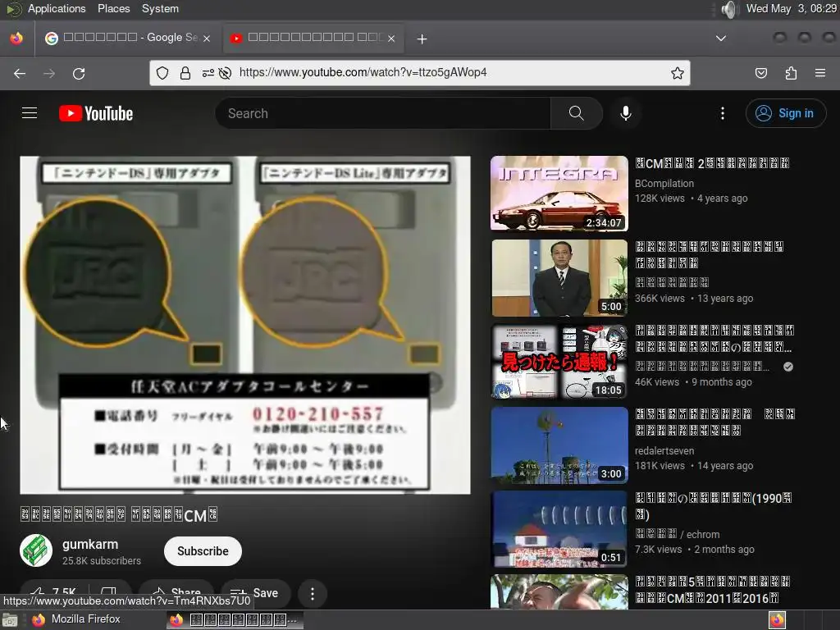
Task: Click the show desktop icon in taskbar
Action: pos(10,620)
